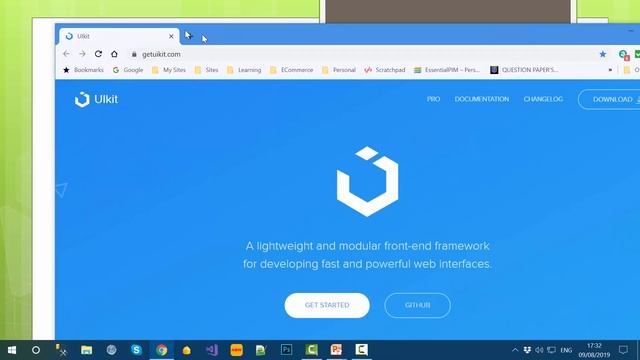Open the My Sites bookmark folder
640x360 pixels.
(x=169, y=70)
